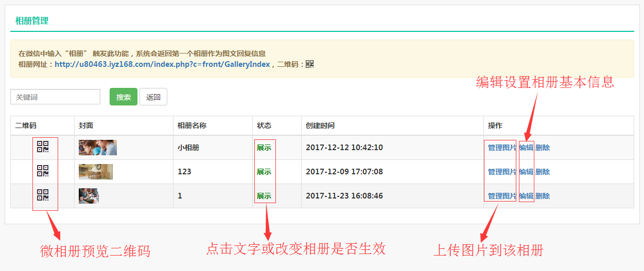
Task: Delete the album 小相册
Action: tap(543, 148)
